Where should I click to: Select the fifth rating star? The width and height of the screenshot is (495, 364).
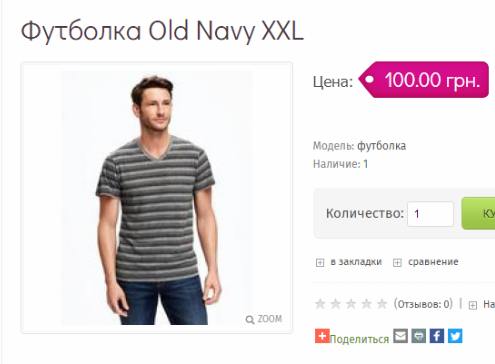point(382,304)
